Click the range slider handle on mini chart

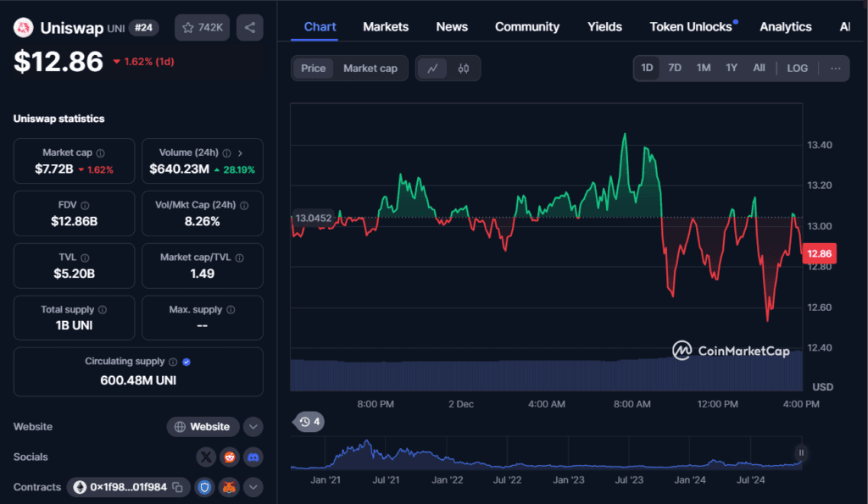point(801,453)
